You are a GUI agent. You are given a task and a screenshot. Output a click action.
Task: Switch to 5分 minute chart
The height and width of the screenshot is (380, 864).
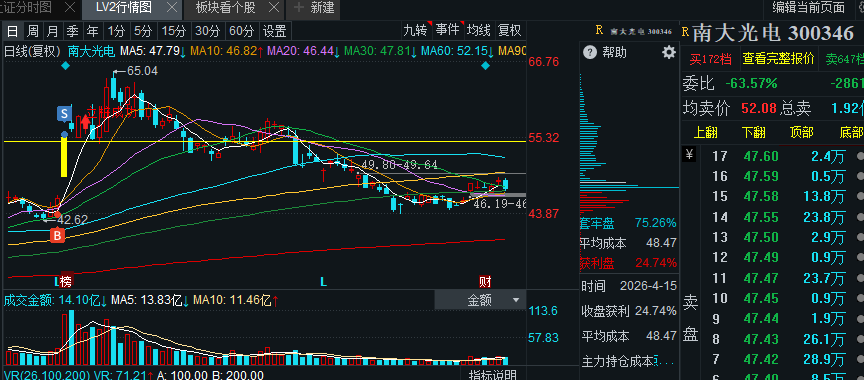pos(143,30)
